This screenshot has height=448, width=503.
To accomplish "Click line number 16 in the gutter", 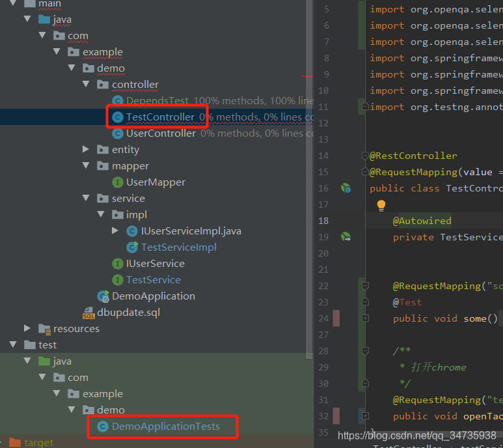I will tap(323, 188).
